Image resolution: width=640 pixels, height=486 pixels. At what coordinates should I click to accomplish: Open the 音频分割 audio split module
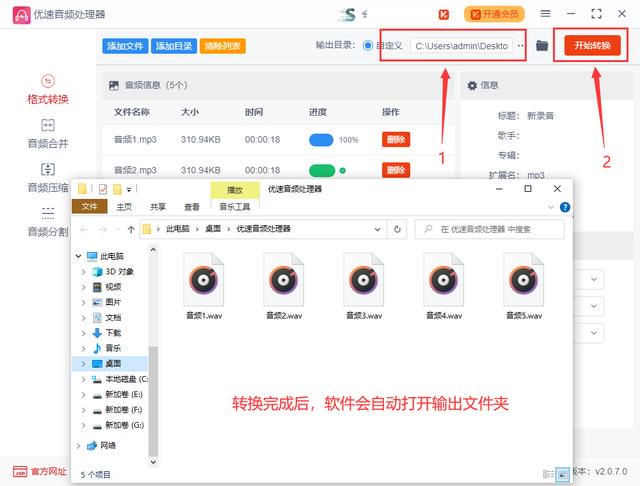point(48,222)
